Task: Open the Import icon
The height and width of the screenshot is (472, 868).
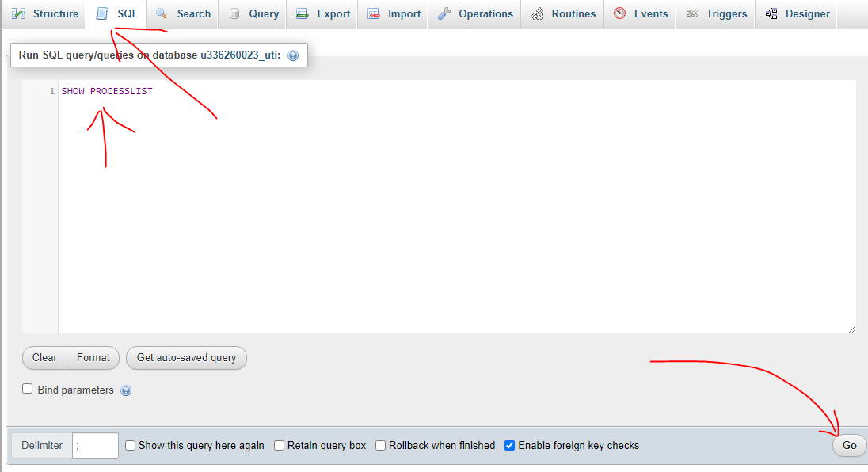Action: click(x=371, y=13)
